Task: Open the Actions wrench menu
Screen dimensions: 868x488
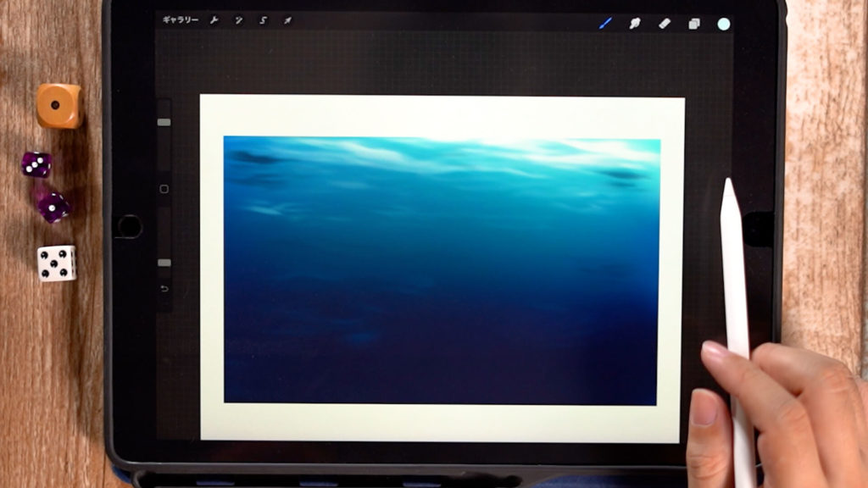Action: click(214, 20)
